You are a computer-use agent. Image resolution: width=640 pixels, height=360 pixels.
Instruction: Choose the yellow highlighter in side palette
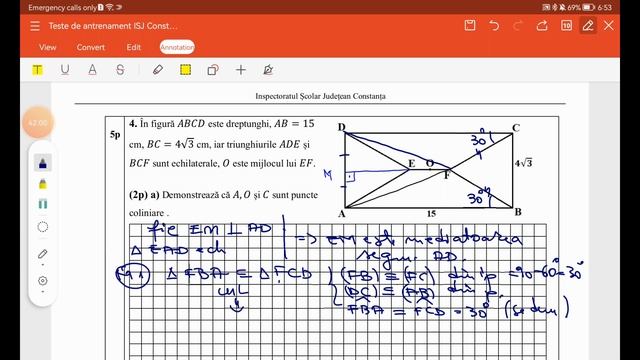(x=43, y=184)
